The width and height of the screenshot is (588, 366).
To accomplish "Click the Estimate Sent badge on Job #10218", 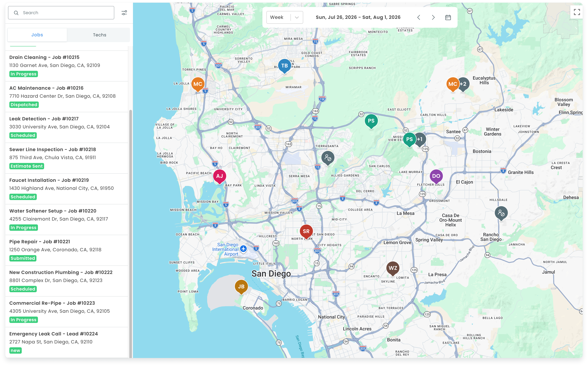I will [27, 166].
